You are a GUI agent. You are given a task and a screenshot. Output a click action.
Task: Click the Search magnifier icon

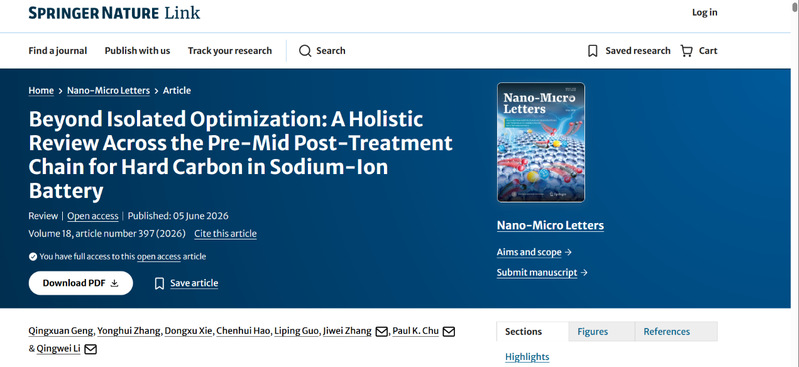[305, 51]
